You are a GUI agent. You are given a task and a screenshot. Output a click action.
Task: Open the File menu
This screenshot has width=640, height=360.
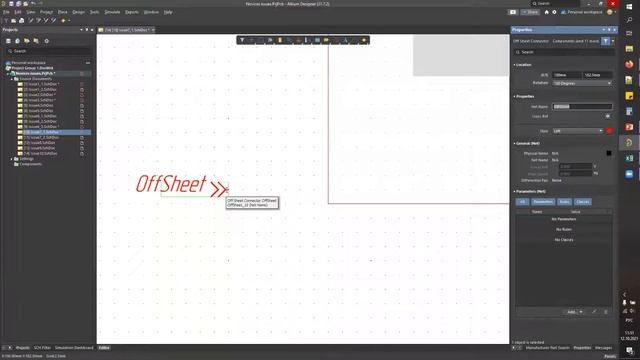point(6,12)
